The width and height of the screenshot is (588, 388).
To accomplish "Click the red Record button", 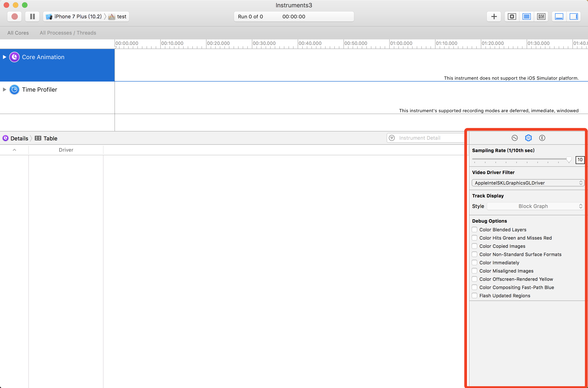I will click(14, 16).
